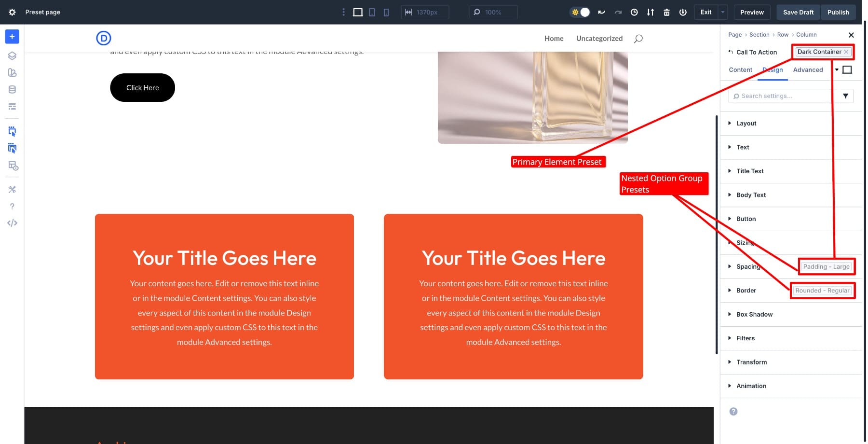The height and width of the screenshot is (444, 868).
Task: Expand the Box Shadow settings group
Action: click(755, 314)
